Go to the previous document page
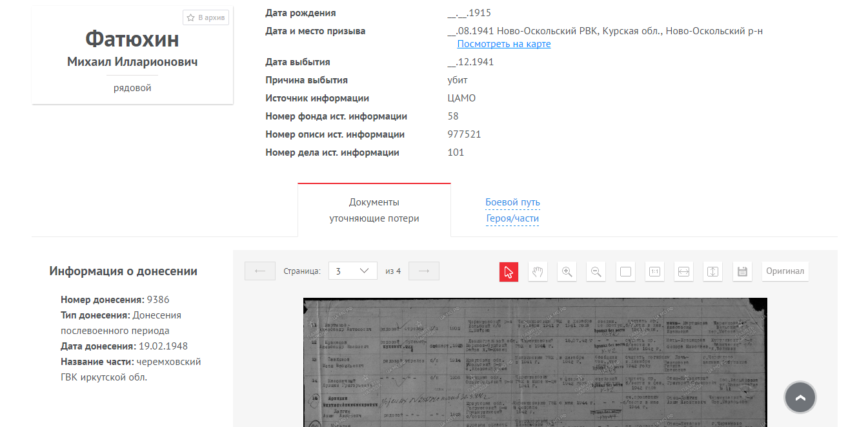This screenshot has width=868, height=427. coord(260,271)
